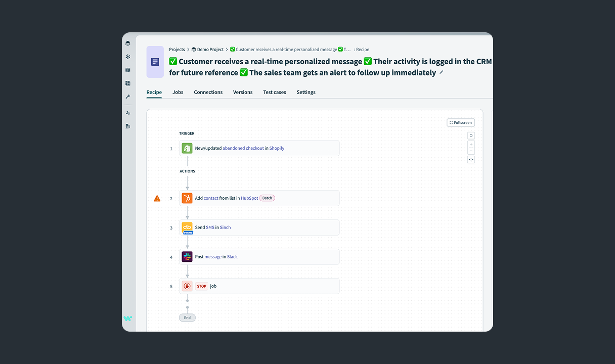Click the Workato logo at sidebar bottom
Screen dimensions: 615x364
click(x=128, y=318)
